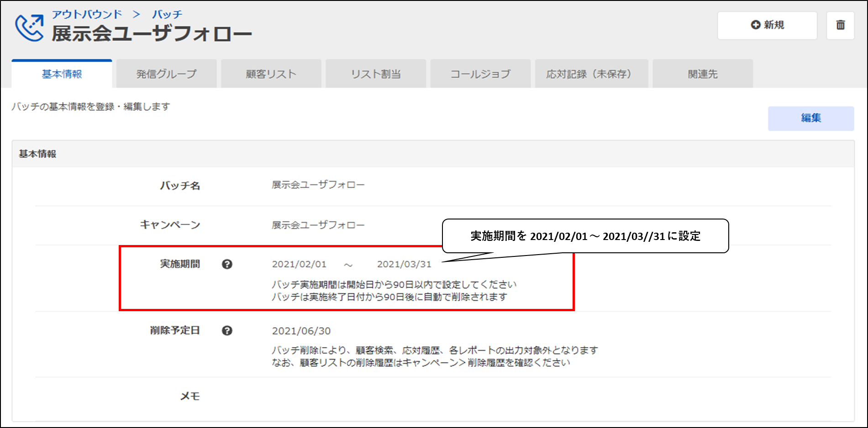
Task: Switch to the リスト割当 tab
Action: click(x=376, y=74)
